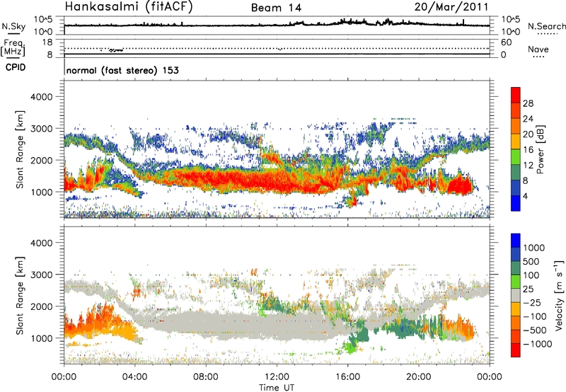The height and width of the screenshot is (392, 566).
Task: Click the Beam 14 label
Action: (276, 8)
